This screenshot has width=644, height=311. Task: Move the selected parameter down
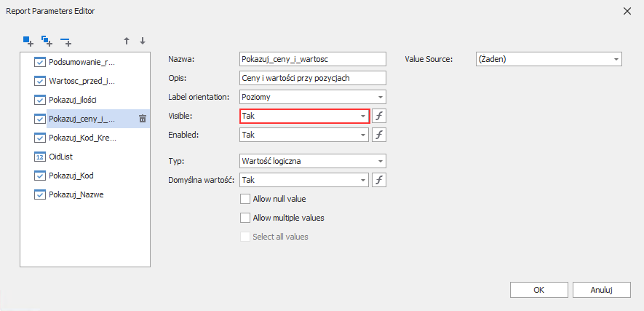143,41
